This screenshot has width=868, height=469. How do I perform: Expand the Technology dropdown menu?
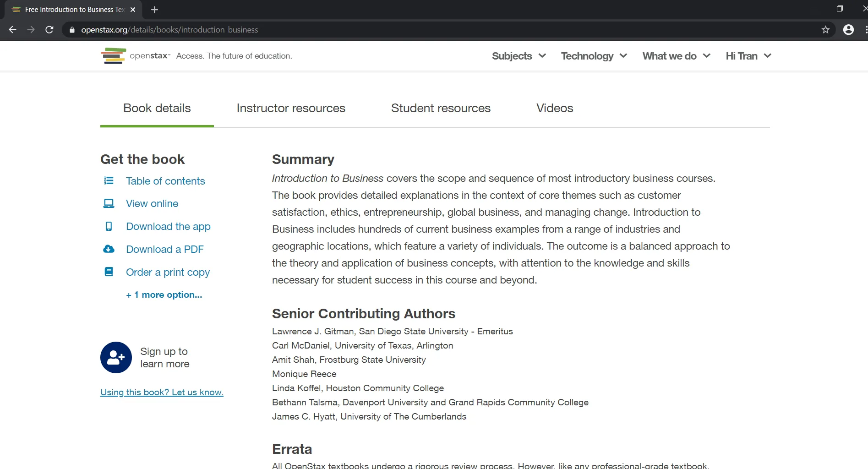coord(594,56)
